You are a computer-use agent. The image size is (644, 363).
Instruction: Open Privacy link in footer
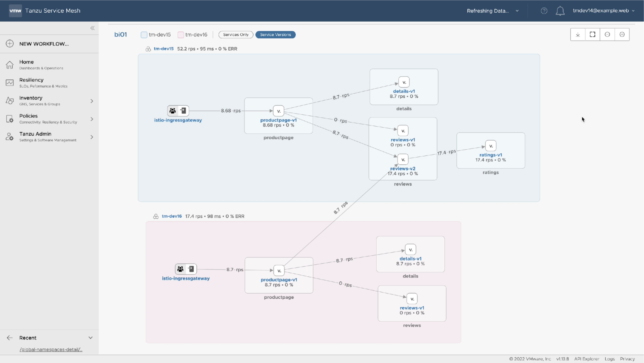tap(627, 359)
